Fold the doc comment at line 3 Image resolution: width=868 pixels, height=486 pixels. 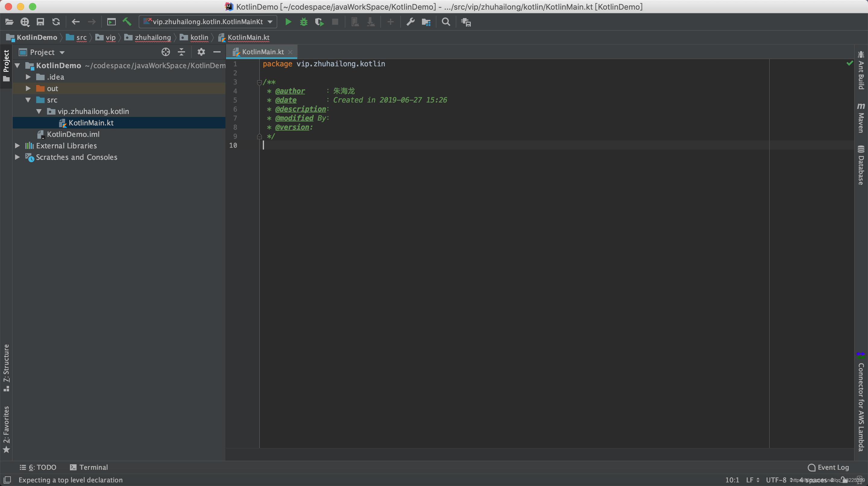[x=259, y=82]
